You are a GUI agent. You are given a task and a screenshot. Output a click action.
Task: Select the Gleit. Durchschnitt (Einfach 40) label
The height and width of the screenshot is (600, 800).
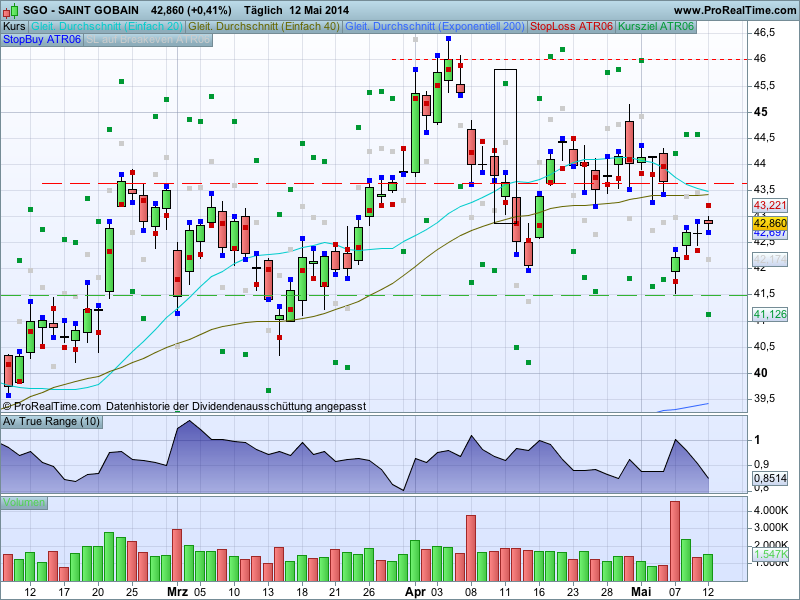coord(264,27)
